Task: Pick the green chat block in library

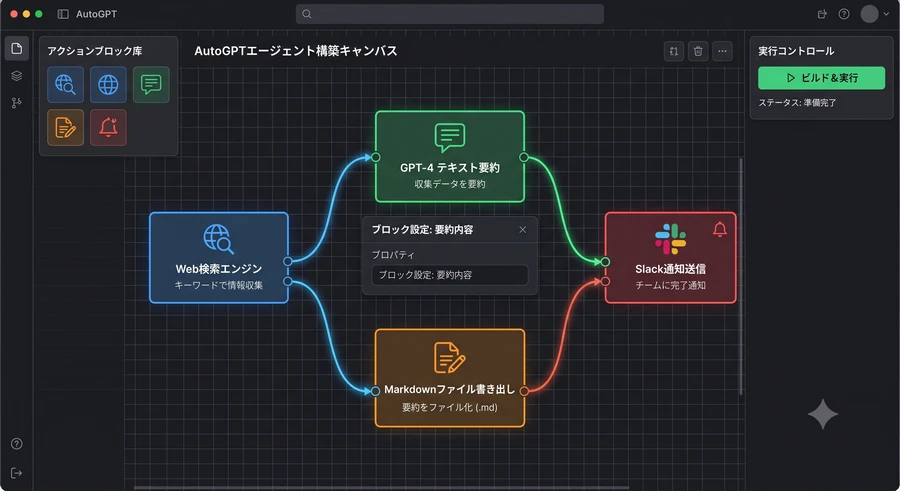Action: click(151, 84)
